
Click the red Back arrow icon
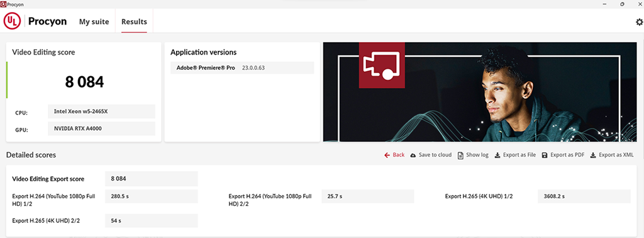(x=387, y=155)
